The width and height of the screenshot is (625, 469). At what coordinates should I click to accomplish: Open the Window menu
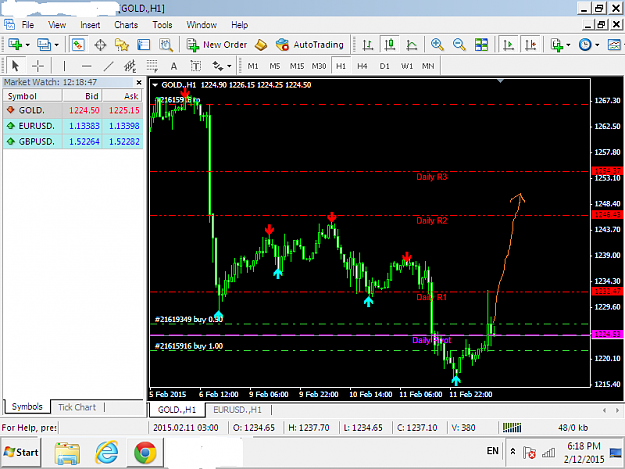tap(202, 25)
